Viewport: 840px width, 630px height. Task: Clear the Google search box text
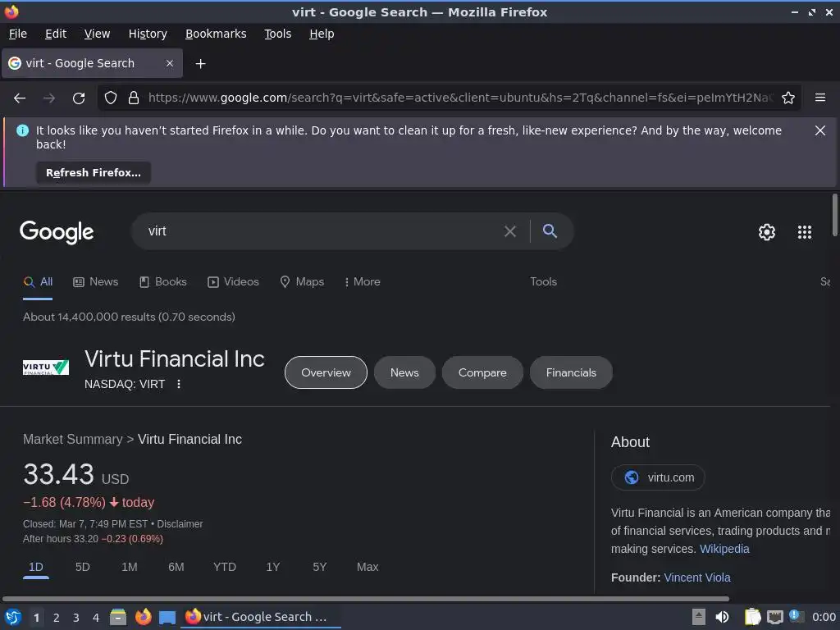coord(510,231)
